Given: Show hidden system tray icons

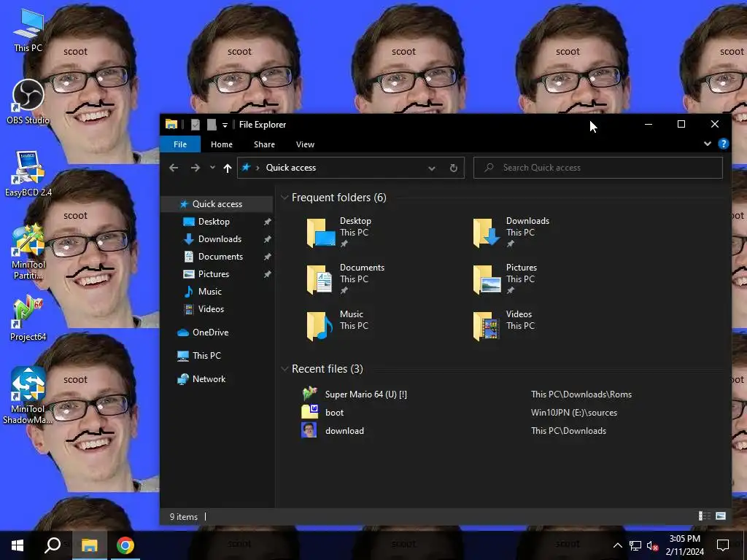Looking at the screenshot, I should point(617,545).
